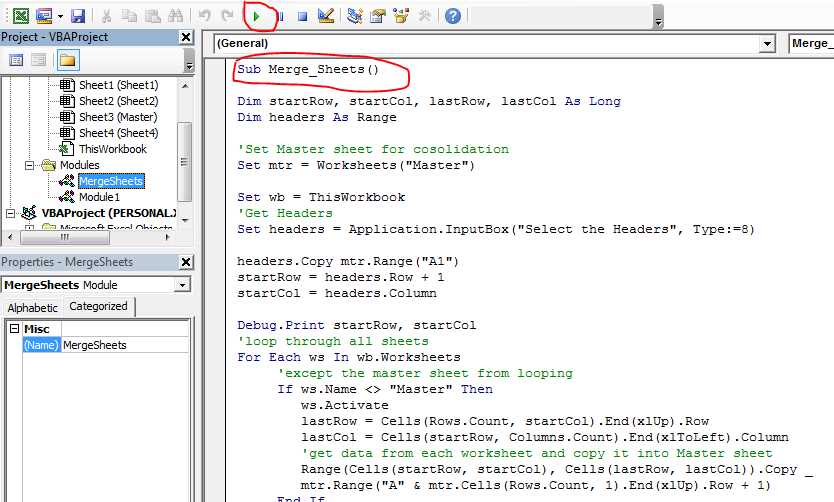Click the Break pause button
834x502 pixels.
click(280, 16)
